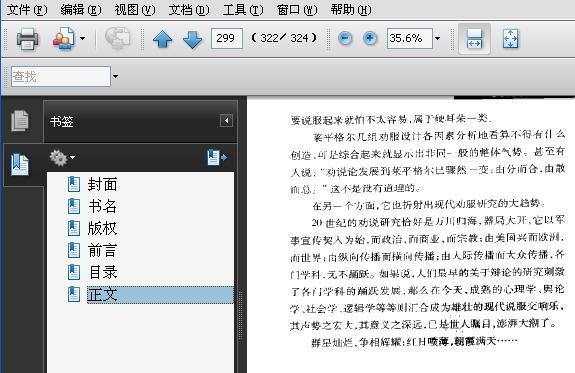This screenshot has height=373, width=575.
Task: Open the 编辑(E) menu
Action: pyautogui.click(x=81, y=10)
